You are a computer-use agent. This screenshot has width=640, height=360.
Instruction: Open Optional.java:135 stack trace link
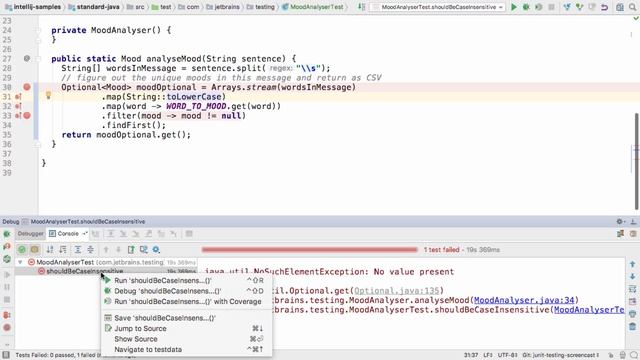tap(396, 291)
